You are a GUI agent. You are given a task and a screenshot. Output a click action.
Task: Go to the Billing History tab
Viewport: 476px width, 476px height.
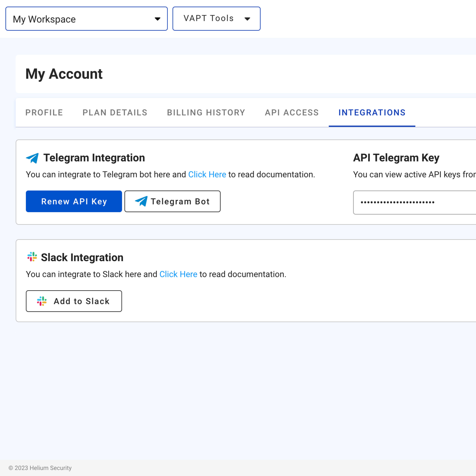pos(206,113)
